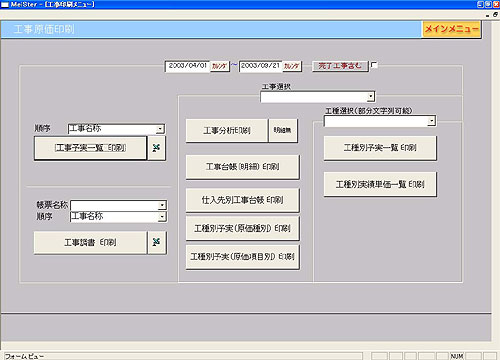
Task: Click 工種別実績単価一覧 印刷 button
Action: point(380,184)
